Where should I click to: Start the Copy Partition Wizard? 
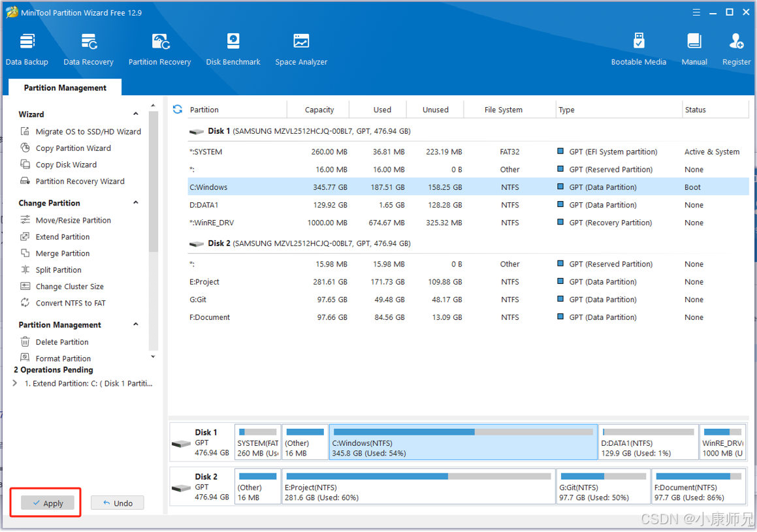66,148
